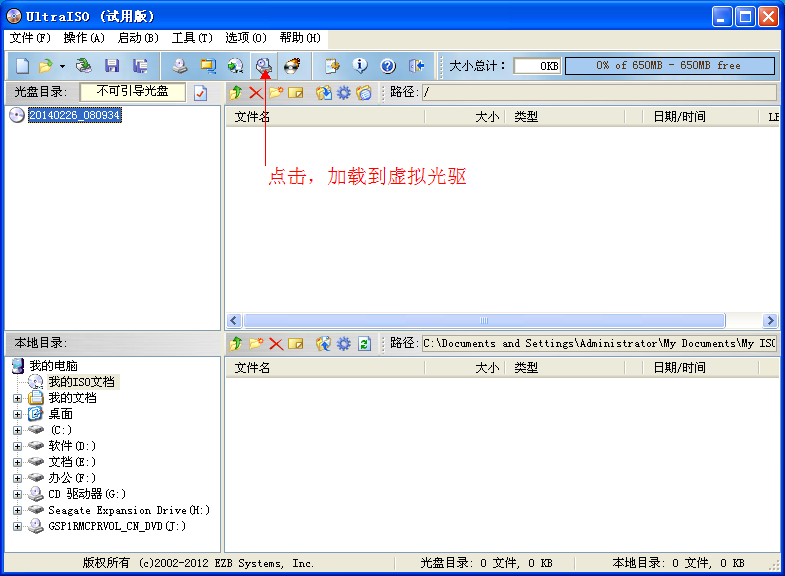
Task: Expand the 软件(D:) drive node
Action: [18, 446]
